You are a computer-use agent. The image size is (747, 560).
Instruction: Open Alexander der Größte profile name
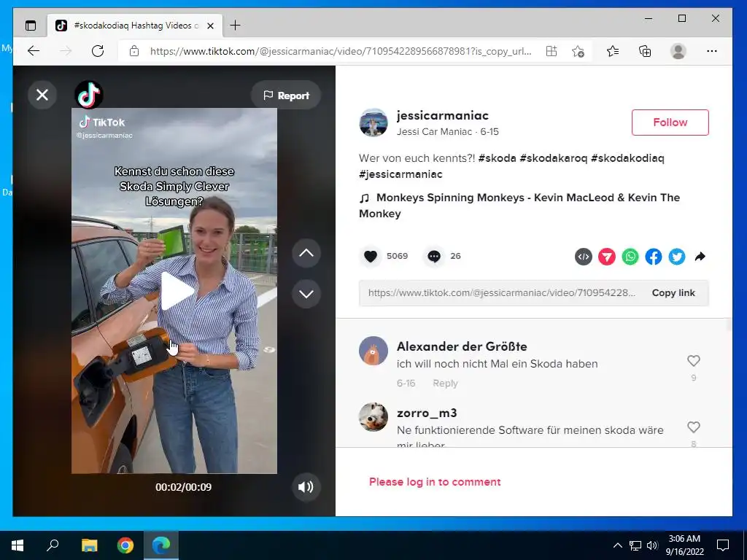(x=462, y=346)
